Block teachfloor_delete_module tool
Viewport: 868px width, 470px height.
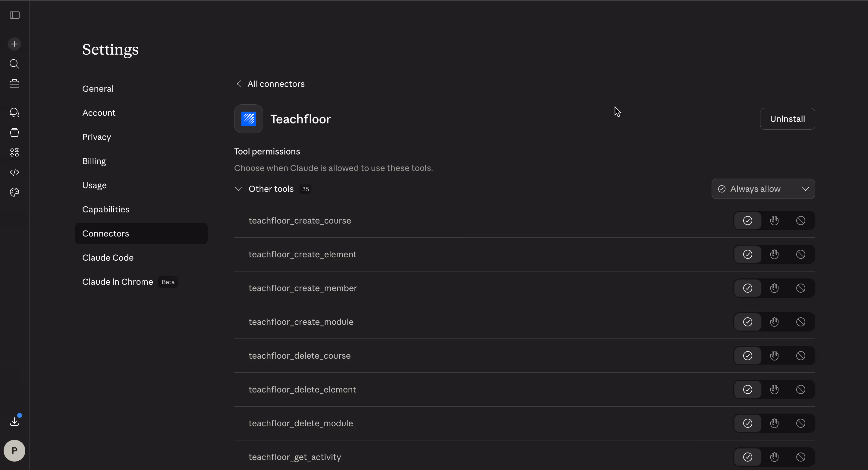tap(801, 423)
